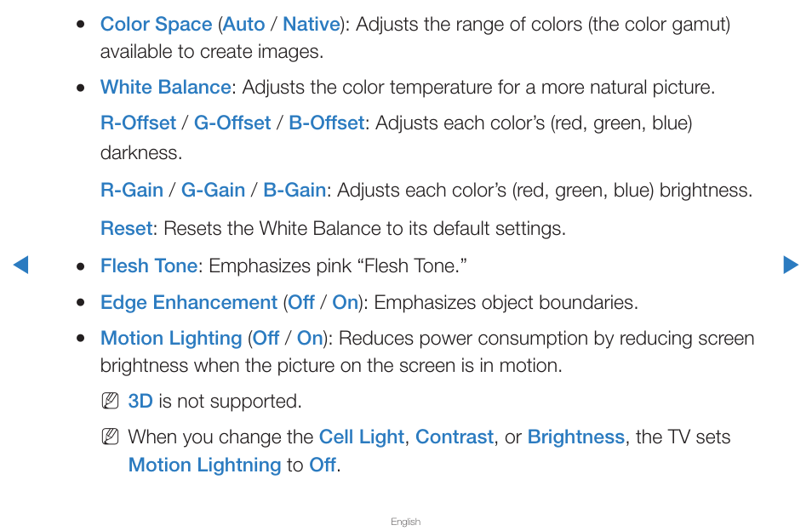Open the Flesh Tone link

point(149,265)
